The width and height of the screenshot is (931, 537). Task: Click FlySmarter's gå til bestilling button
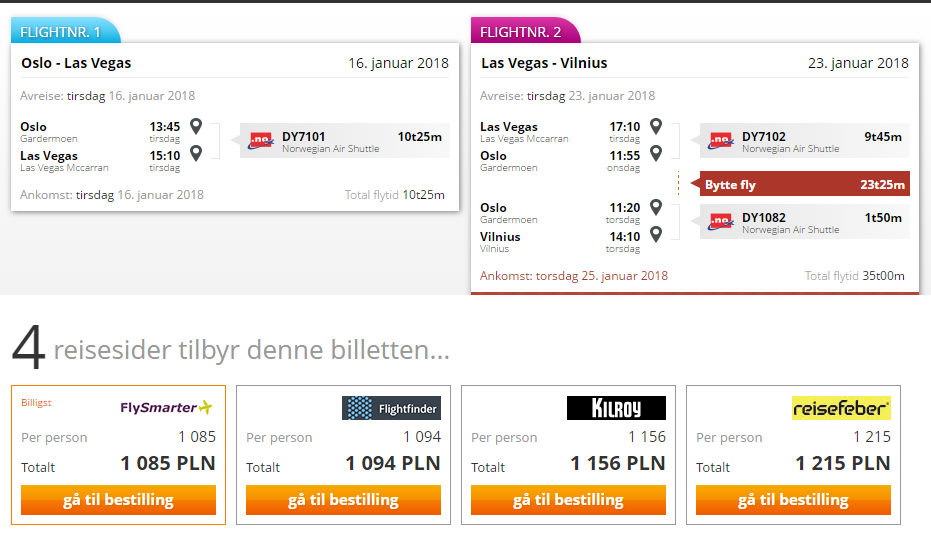pos(118,500)
